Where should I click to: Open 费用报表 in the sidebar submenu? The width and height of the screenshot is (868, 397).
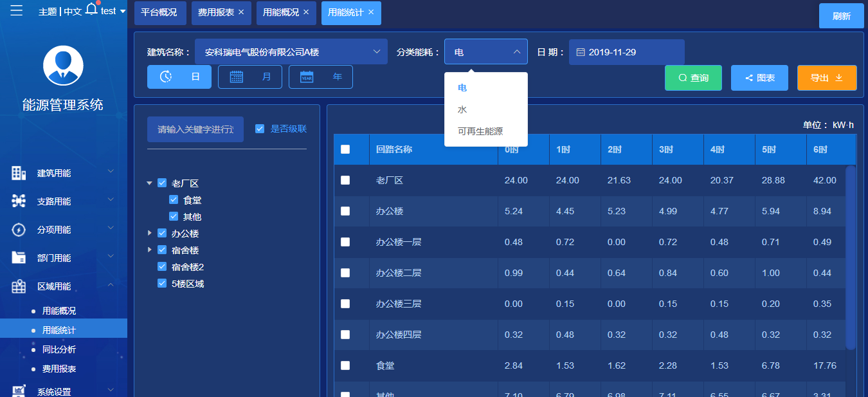pos(59,369)
